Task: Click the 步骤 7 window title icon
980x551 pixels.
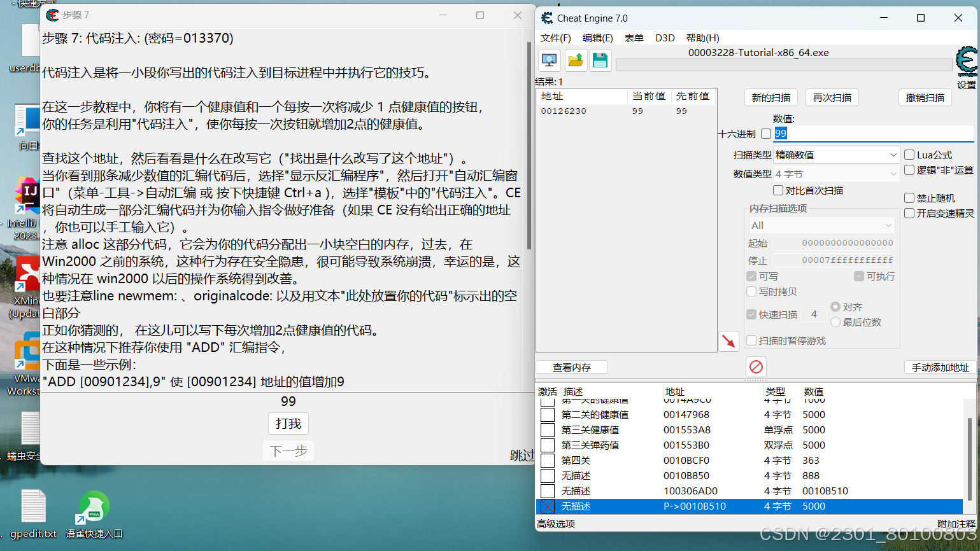Action: (x=52, y=15)
